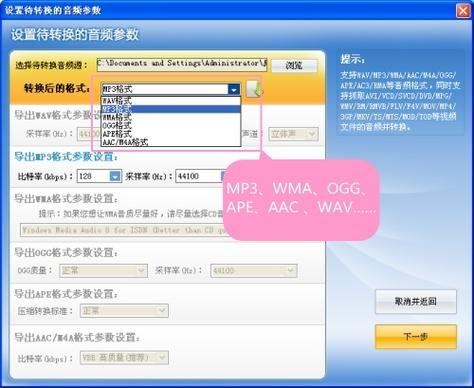
Task: Click the 浏览 browse button
Action: tap(294, 65)
